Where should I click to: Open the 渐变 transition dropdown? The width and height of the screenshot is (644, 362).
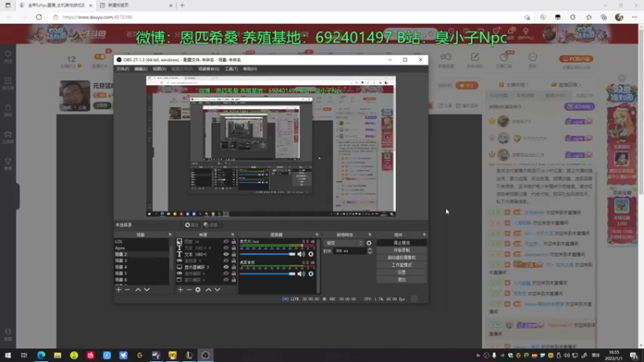[344, 243]
